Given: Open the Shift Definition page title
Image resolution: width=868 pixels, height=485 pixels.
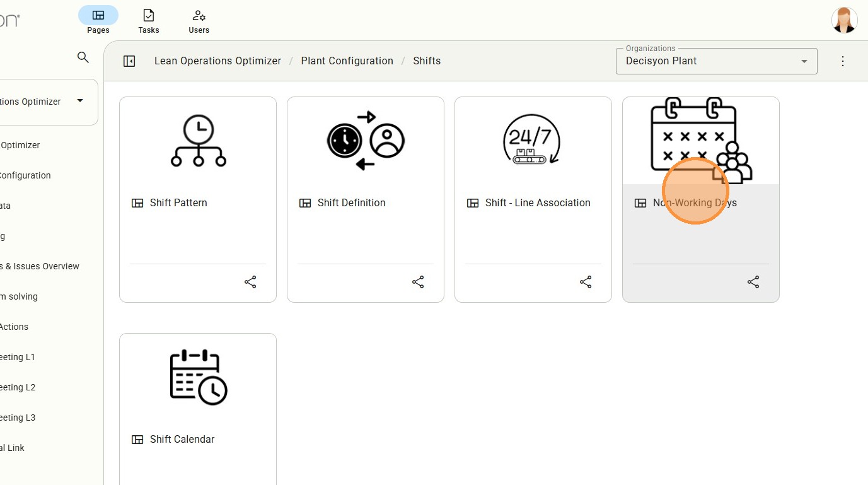Looking at the screenshot, I should pos(351,203).
